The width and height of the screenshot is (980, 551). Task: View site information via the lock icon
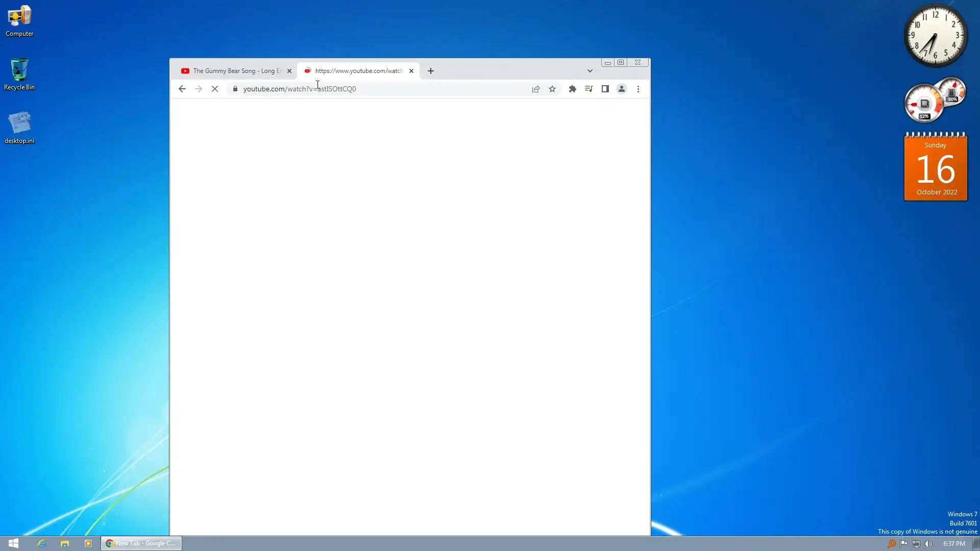235,89
